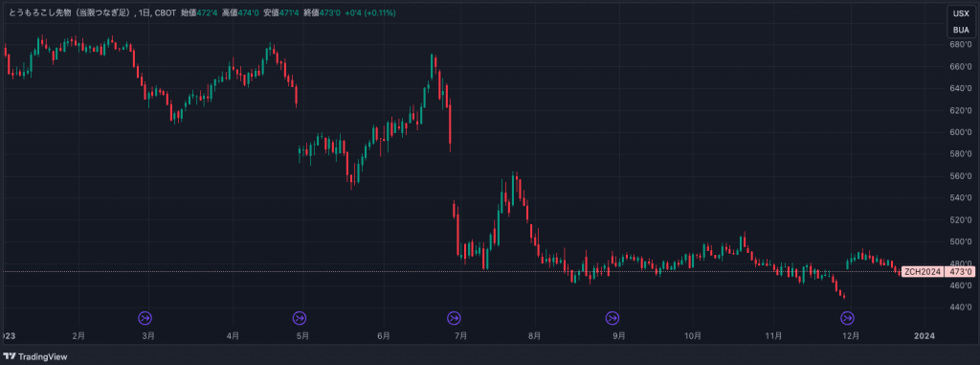The width and height of the screenshot is (980, 365).
Task: Click the 680'0 price axis label
Action: click(x=961, y=45)
